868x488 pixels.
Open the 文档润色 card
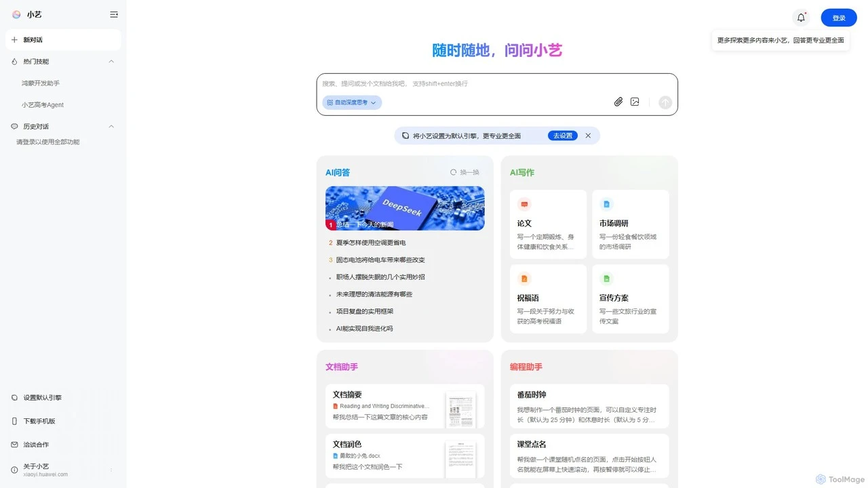[405, 456]
